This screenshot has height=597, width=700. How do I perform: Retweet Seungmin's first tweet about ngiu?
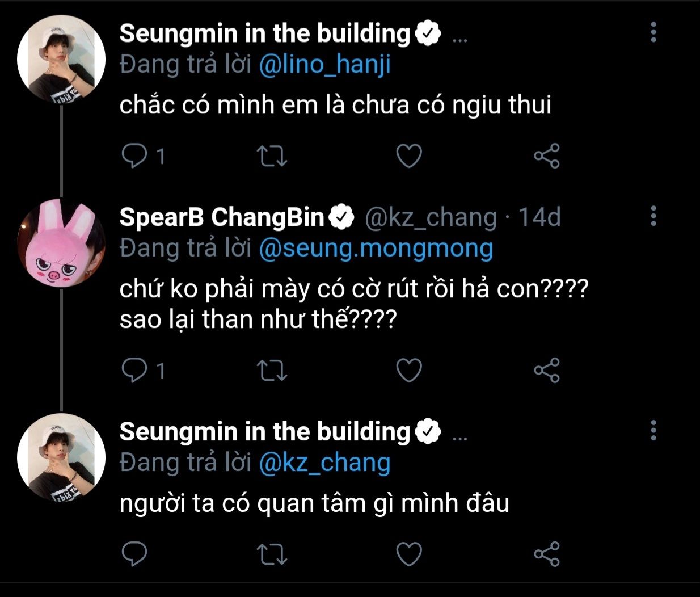click(272, 156)
